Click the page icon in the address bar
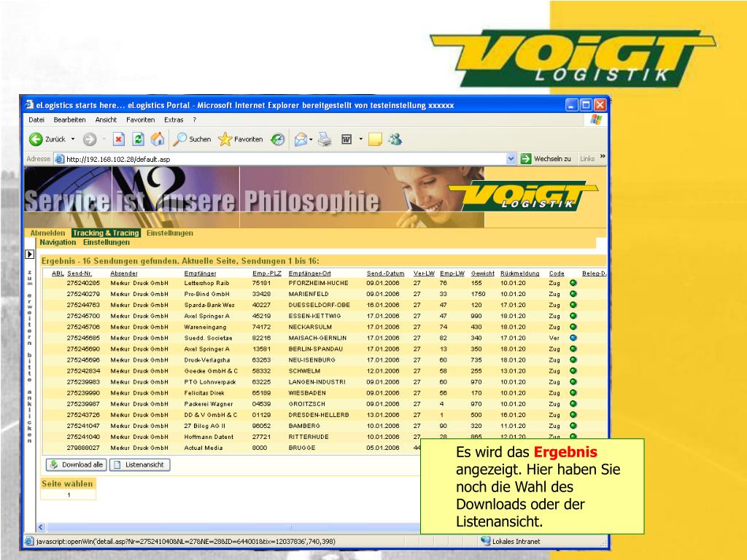The image size is (747, 560). pos(59,159)
